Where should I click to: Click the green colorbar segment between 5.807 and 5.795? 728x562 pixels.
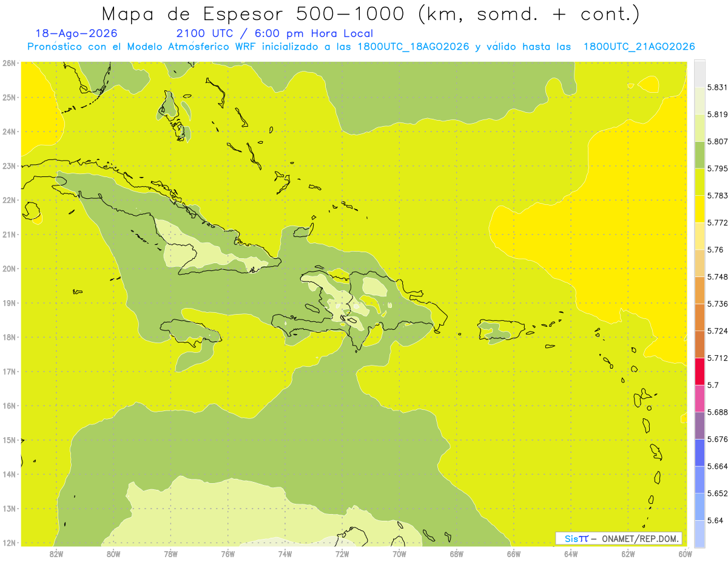[x=699, y=155]
